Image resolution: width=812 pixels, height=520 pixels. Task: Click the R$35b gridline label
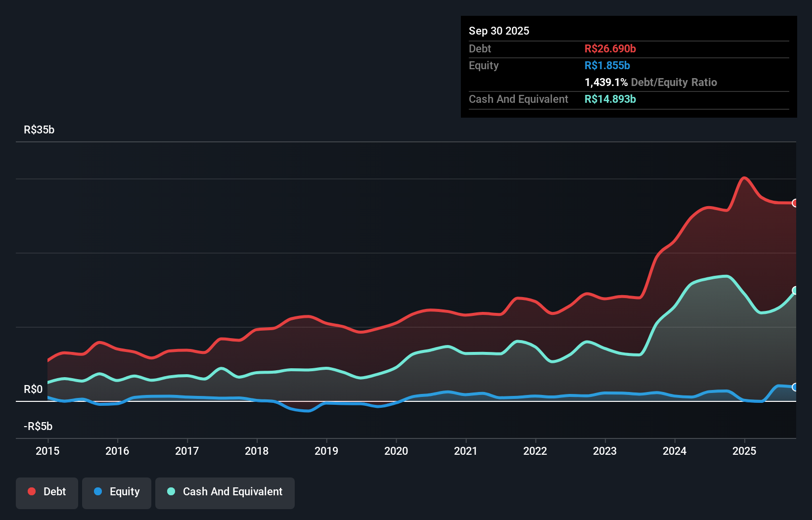39,130
